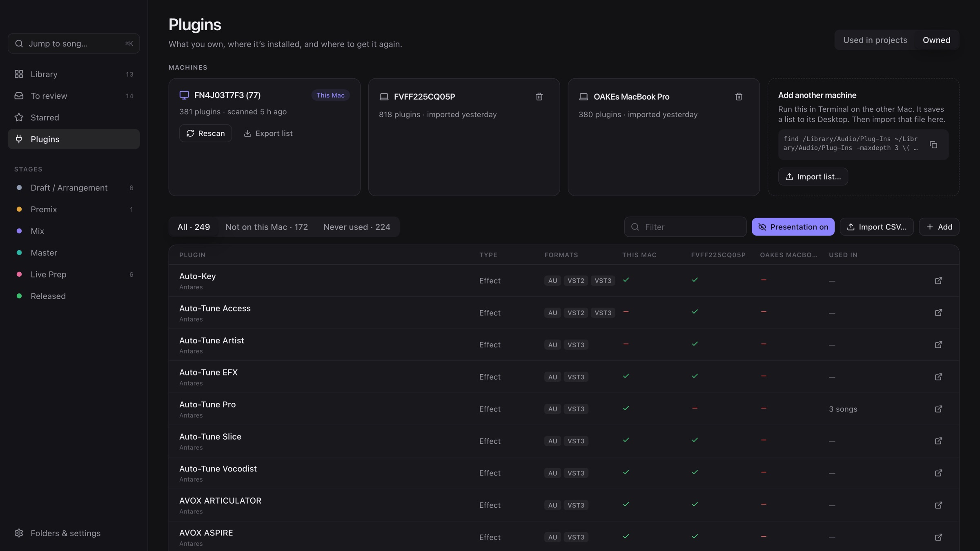Viewport: 980px width, 551px height.
Task: Open the Master stage
Action: pyautogui.click(x=74, y=253)
